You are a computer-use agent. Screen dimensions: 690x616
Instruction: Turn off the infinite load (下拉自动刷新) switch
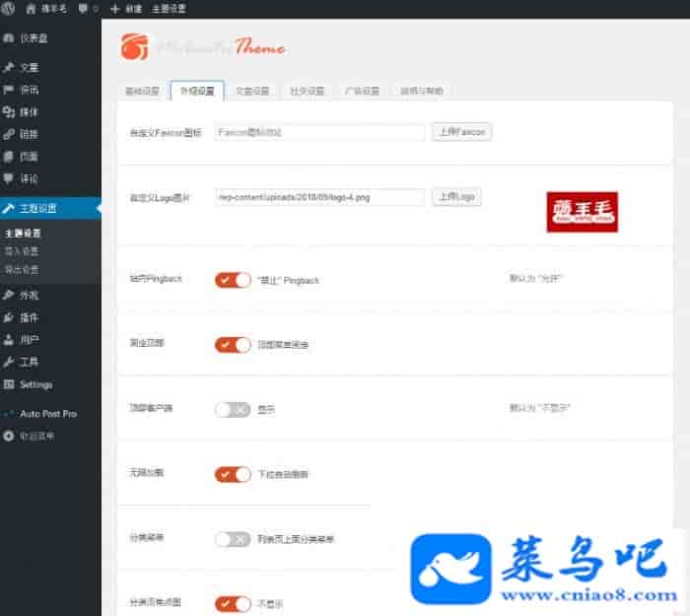point(233,474)
